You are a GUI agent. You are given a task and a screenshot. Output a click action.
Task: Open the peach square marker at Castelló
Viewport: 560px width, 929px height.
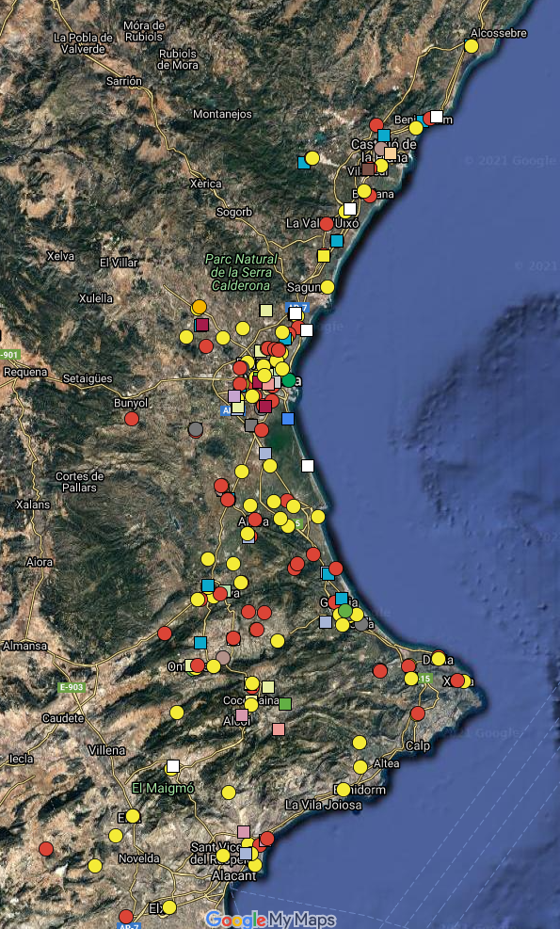(x=391, y=153)
